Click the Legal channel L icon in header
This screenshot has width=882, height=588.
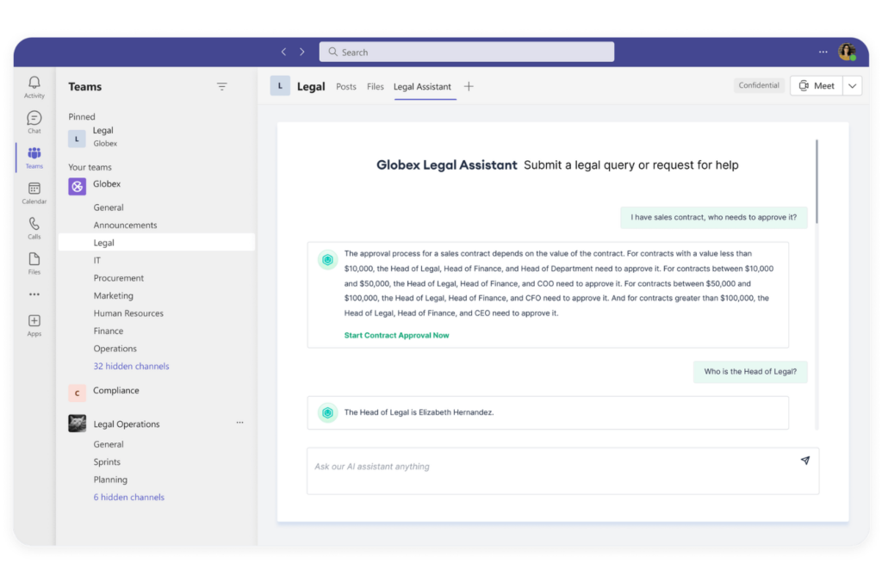click(280, 86)
